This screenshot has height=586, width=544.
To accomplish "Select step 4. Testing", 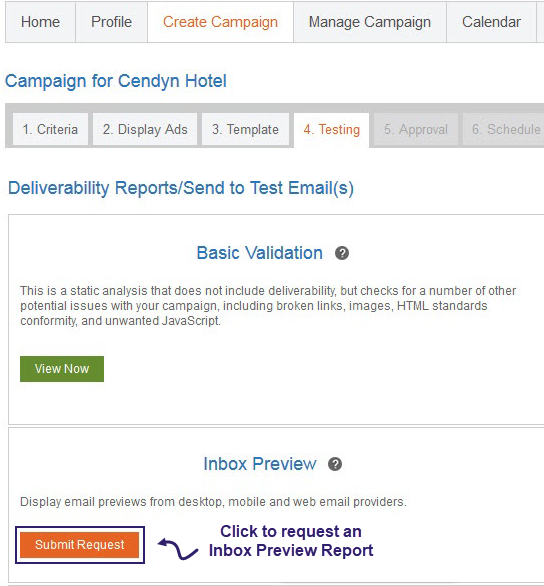I will tap(332, 130).
